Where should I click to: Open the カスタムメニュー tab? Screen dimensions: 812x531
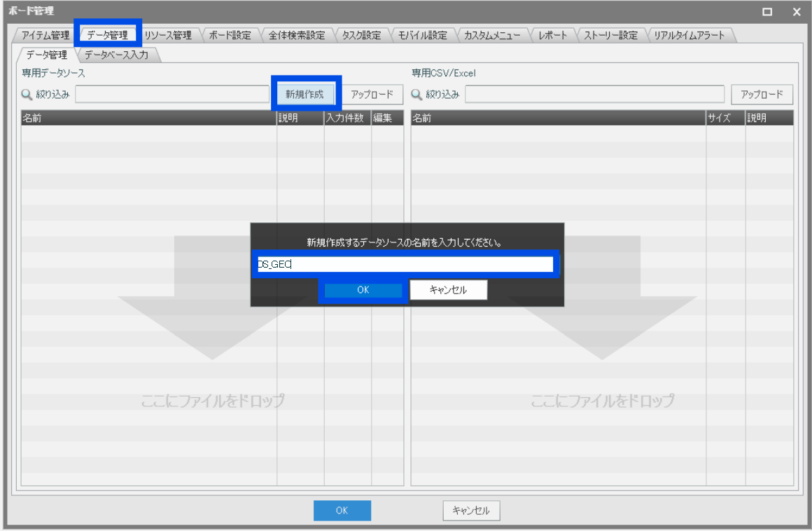(x=491, y=35)
